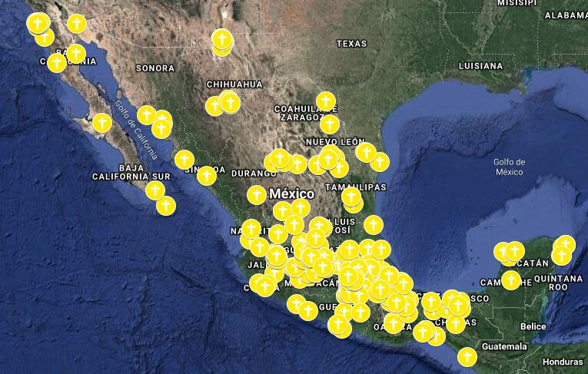This screenshot has width=588, height=374.
Task: Click the lone marker right of San Luis Potosí
Action: pos(374,225)
